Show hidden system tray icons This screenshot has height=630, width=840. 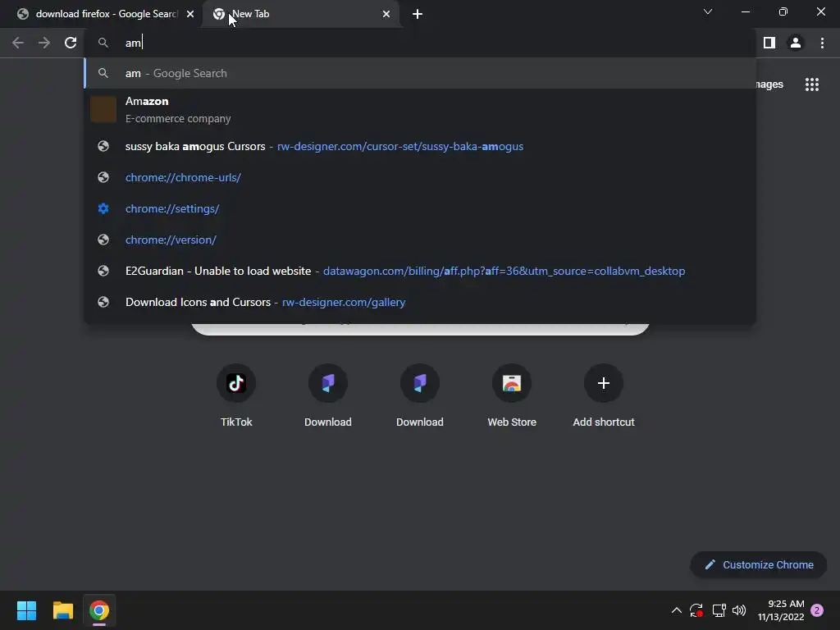coord(676,610)
